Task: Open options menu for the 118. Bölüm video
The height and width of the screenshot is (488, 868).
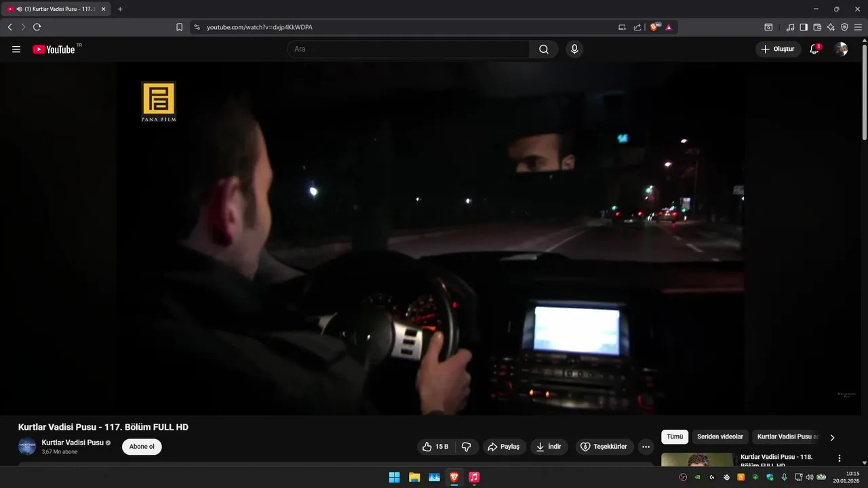Action: (x=840, y=458)
